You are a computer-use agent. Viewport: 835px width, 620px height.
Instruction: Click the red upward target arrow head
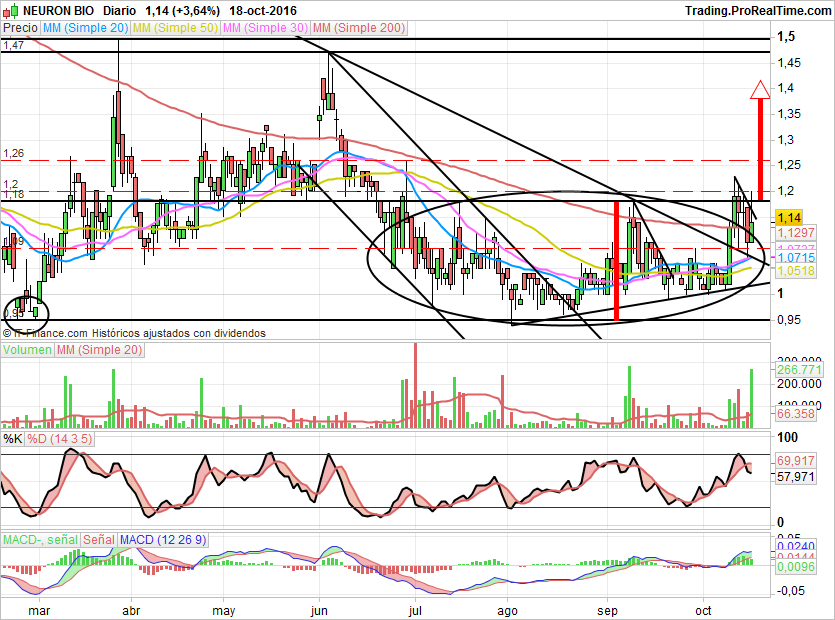coord(759,90)
